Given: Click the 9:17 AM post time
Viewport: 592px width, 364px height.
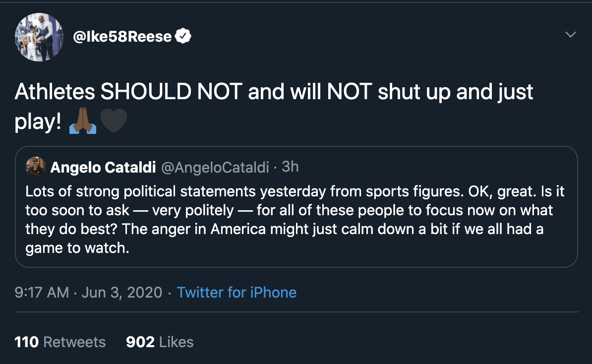Looking at the screenshot, I should (42, 292).
